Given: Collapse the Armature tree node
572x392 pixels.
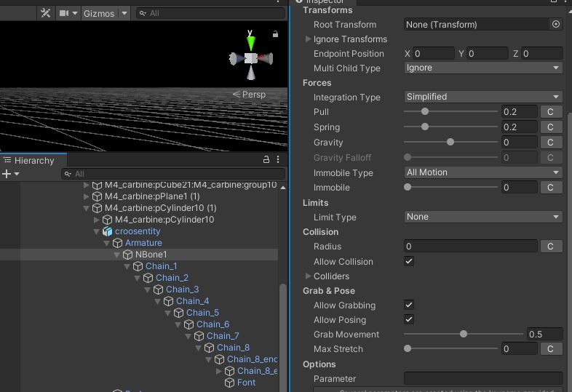Looking at the screenshot, I should (107, 243).
